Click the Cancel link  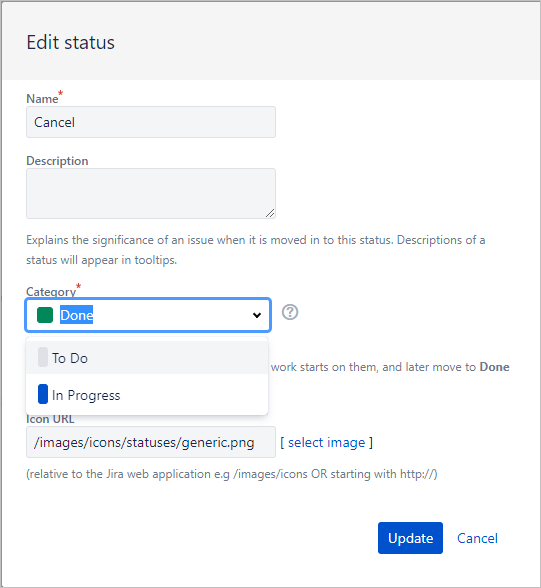[477, 538]
